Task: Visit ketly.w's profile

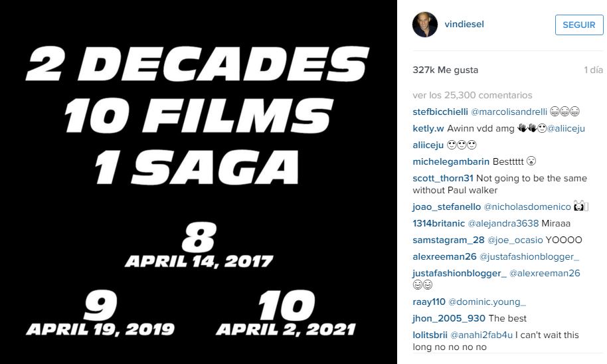Action: pos(428,128)
